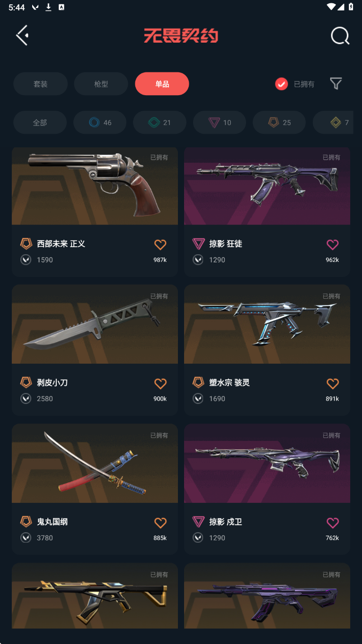Favorite 鬼丸国纲 with heart icon
The height and width of the screenshot is (644, 362).
160,523
